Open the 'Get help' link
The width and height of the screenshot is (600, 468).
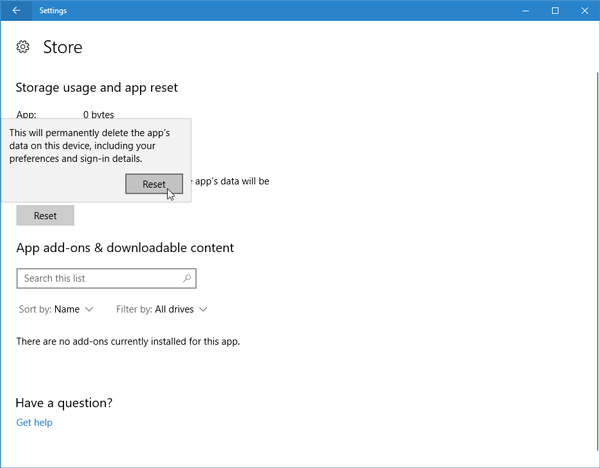pos(34,422)
